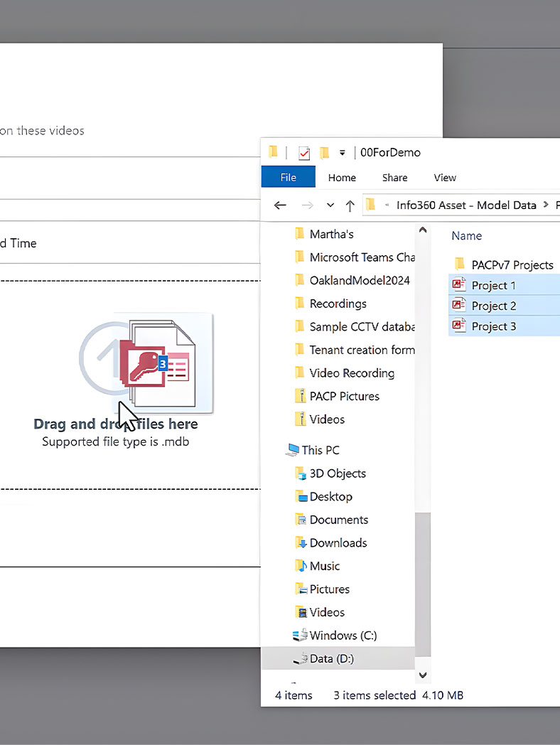Select Documents under This PC

pos(339,520)
